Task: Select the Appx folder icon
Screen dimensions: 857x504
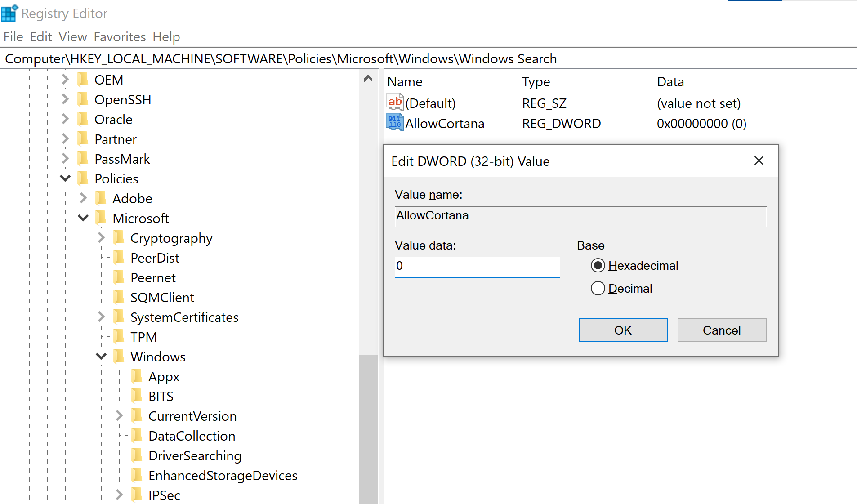Action: pyautogui.click(x=137, y=376)
